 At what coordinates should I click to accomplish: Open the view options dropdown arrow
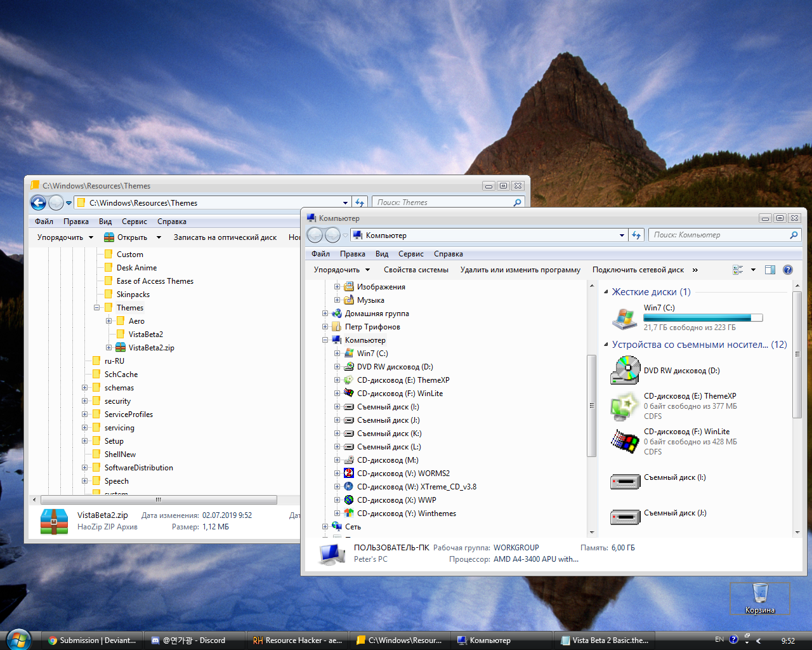pos(752,269)
